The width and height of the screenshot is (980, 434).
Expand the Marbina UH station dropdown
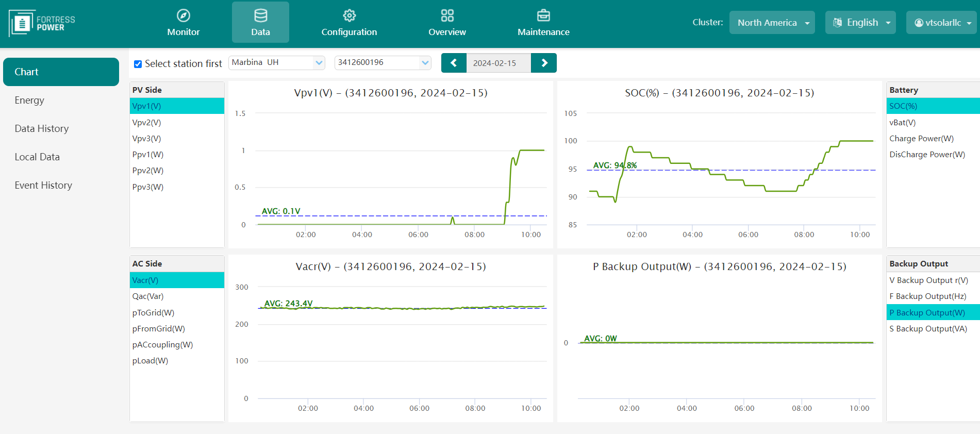277,63
